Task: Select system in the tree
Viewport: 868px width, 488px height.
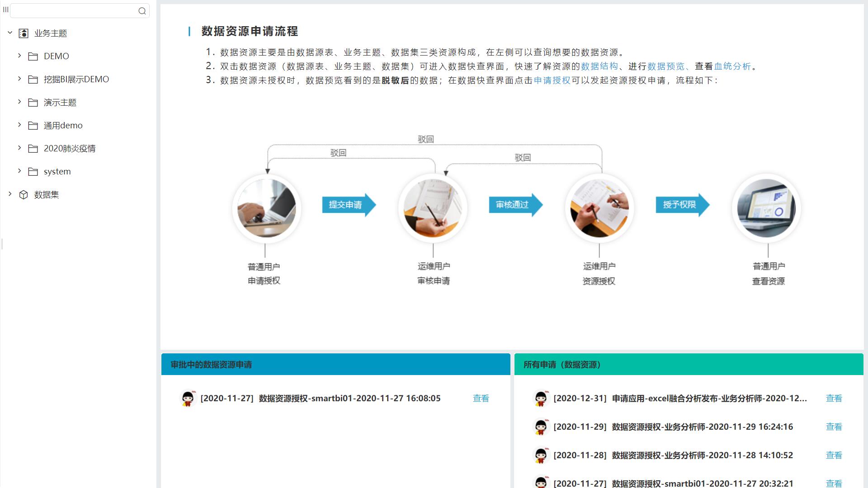Action: click(x=57, y=172)
